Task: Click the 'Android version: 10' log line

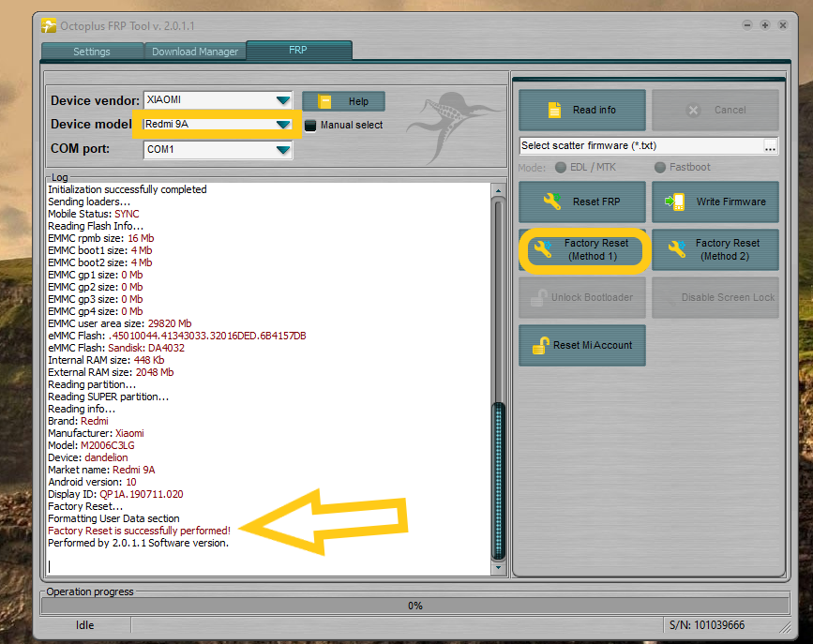Action: coord(92,482)
